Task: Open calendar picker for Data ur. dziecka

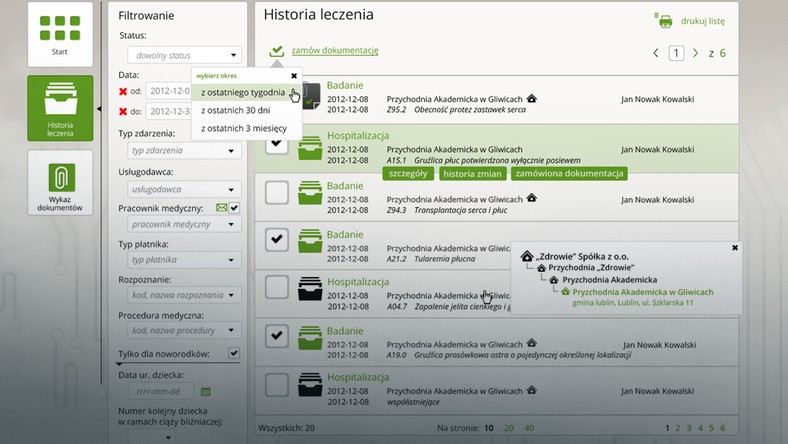Action: (205, 392)
